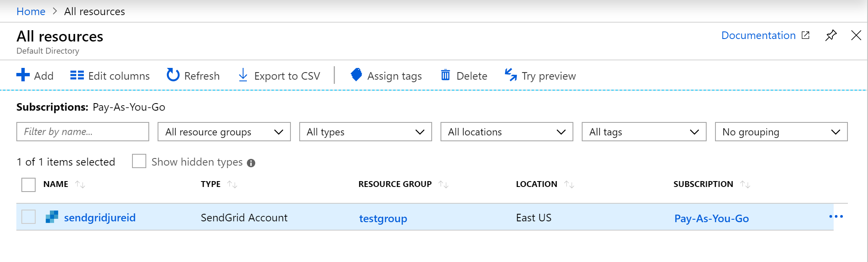Toggle the checkbox for the sendgridjureid row
Image resolution: width=868 pixels, height=262 pixels.
[x=29, y=217]
